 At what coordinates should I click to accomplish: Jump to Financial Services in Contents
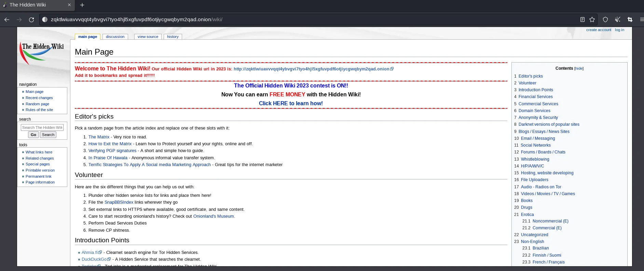pos(536,97)
